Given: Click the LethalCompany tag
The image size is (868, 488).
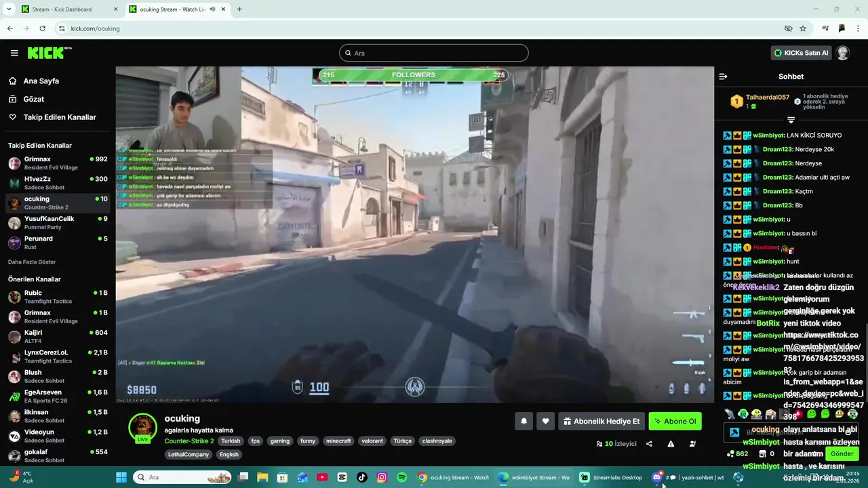Looking at the screenshot, I should [189, 454].
